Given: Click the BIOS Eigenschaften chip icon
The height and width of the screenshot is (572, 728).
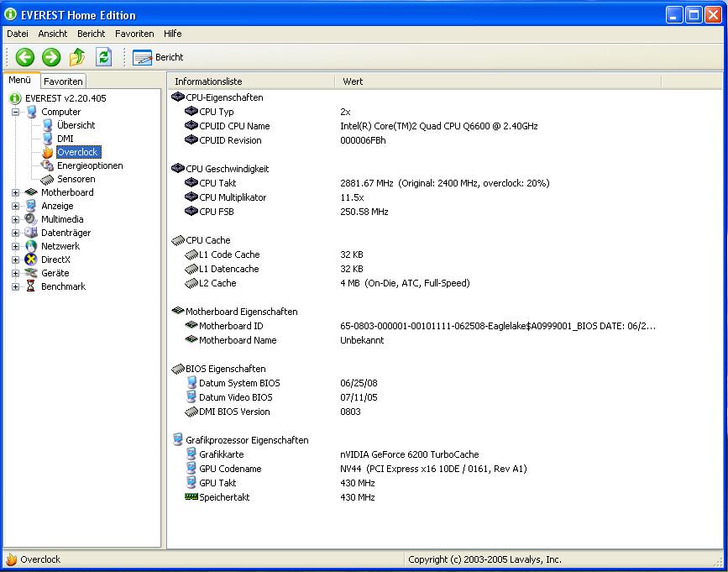Looking at the screenshot, I should pyautogui.click(x=178, y=369).
